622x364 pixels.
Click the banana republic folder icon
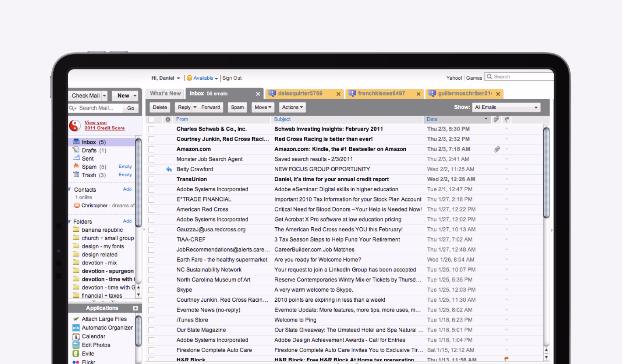(76, 229)
